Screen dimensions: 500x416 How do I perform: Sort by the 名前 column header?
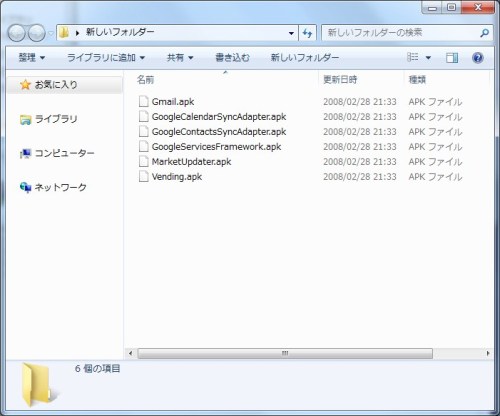pyautogui.click(x=146, y=80)
